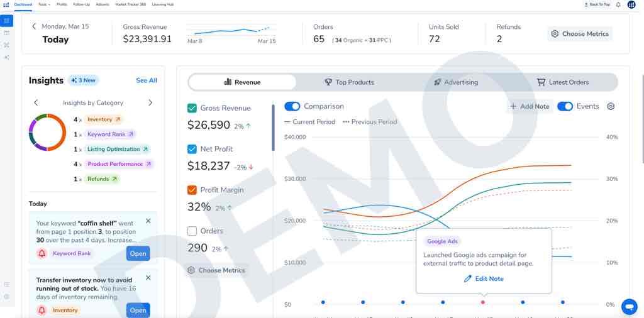Image resolution: width=644 pixels, height=318 pixels.
Task: Click the $18,237 Net Profit value
Action: [x=209, y=166]
